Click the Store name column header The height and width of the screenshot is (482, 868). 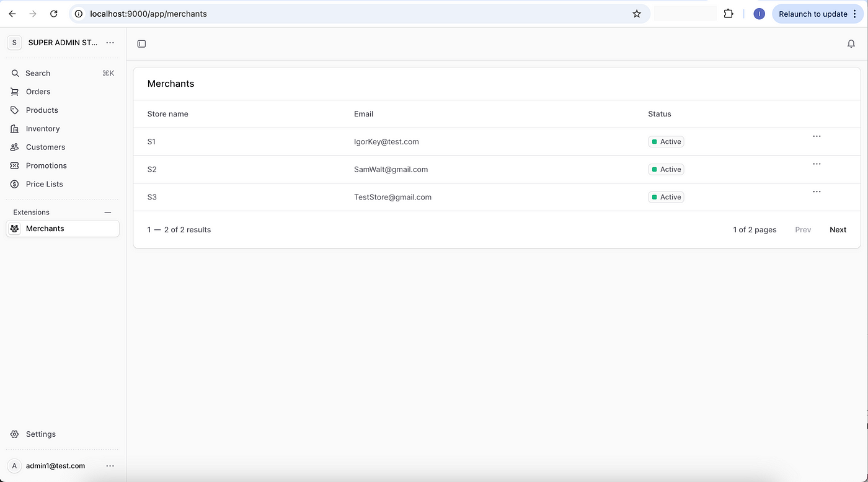pos(168,114)
